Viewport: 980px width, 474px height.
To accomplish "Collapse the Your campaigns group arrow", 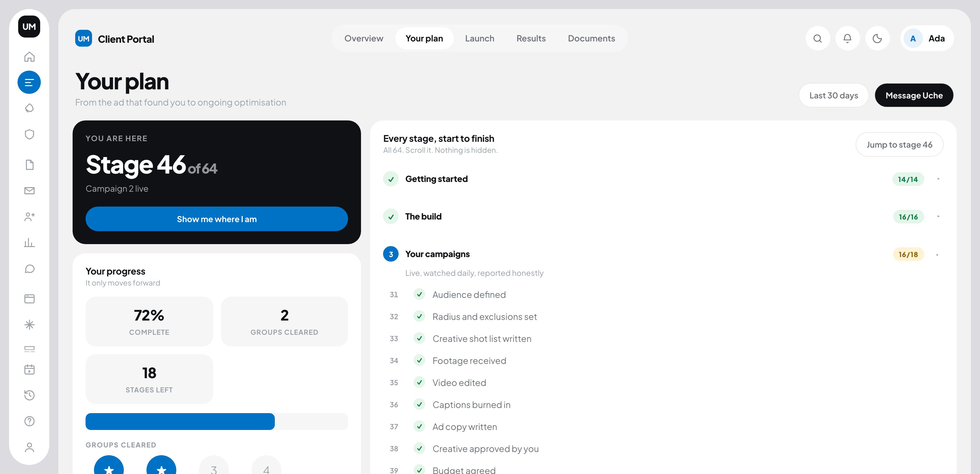I will [937, 255].
